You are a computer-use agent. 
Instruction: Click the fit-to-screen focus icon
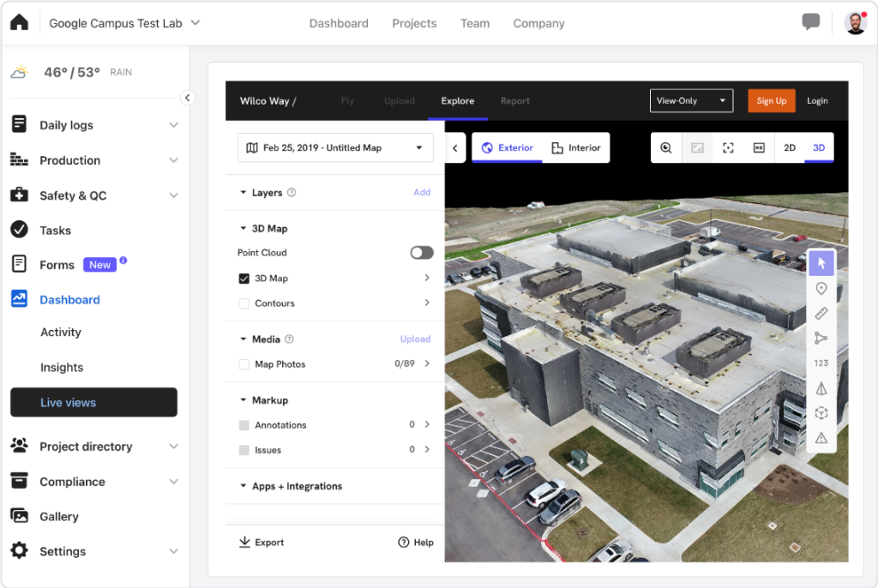(728, 147)
